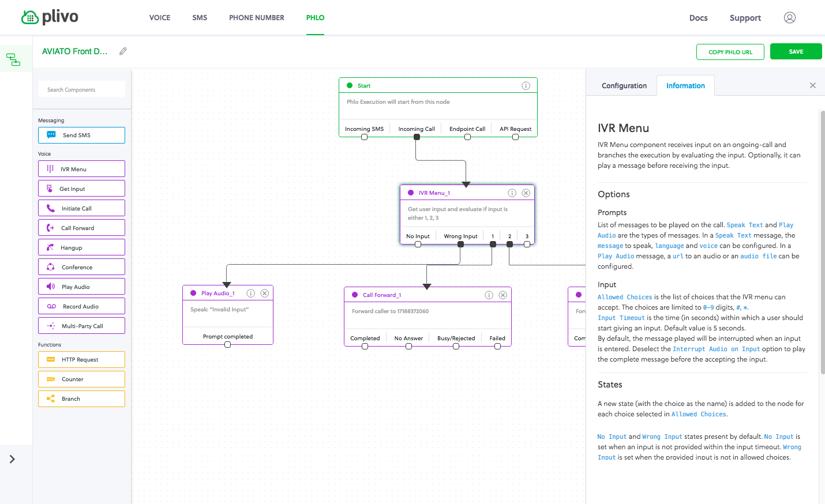Remove the Play Audio_1 node via X icon
The height and width of the screenshot is (504, 825).
click(265, 294)
